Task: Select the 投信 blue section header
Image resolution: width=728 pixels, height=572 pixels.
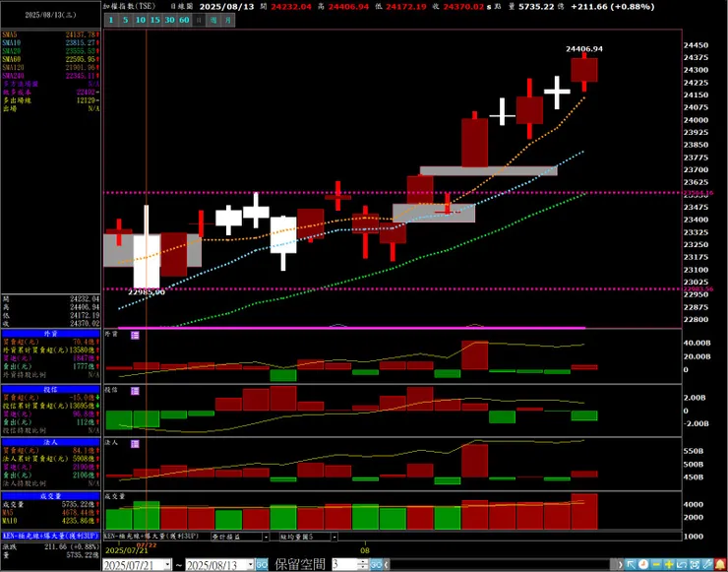Action: point(50,390)
